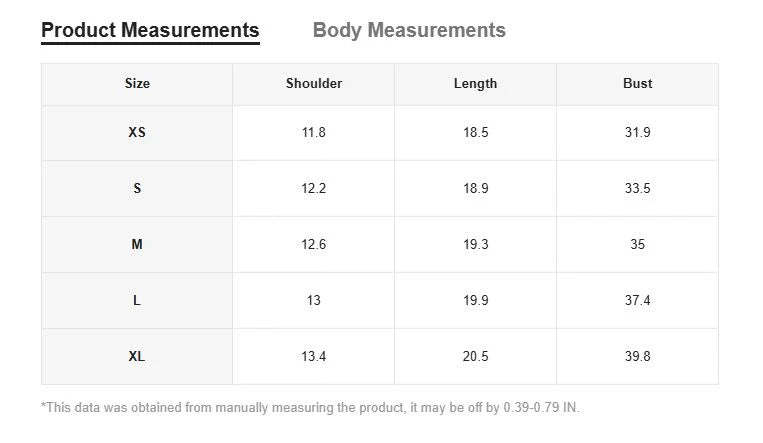Click the Shoulder column header
This screenshot has width=763, height=443.
[314, 84]
